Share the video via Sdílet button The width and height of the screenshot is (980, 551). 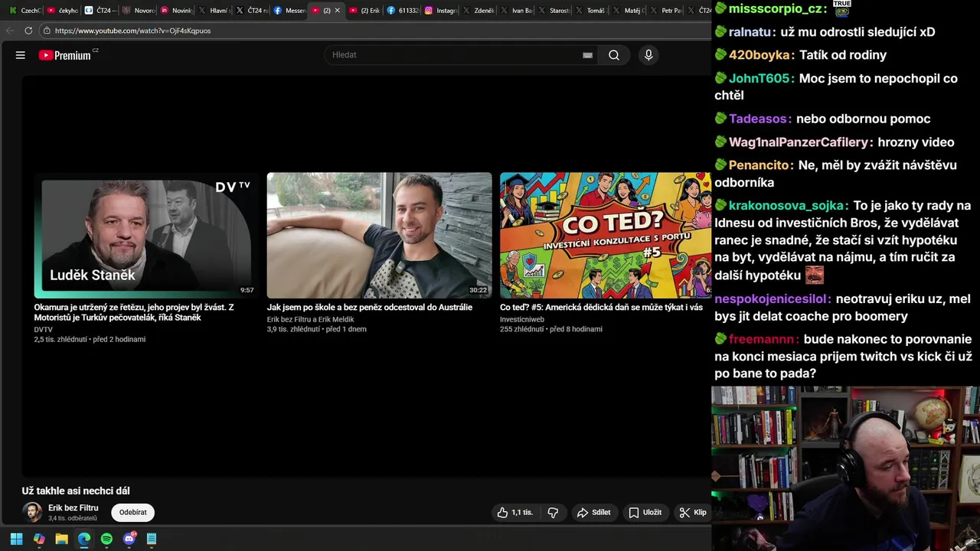(594, 513)
